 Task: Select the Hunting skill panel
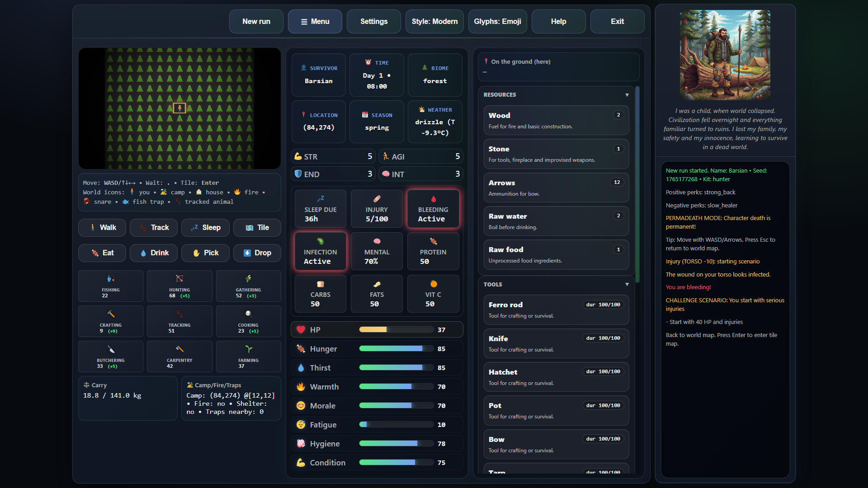[179, 286]
